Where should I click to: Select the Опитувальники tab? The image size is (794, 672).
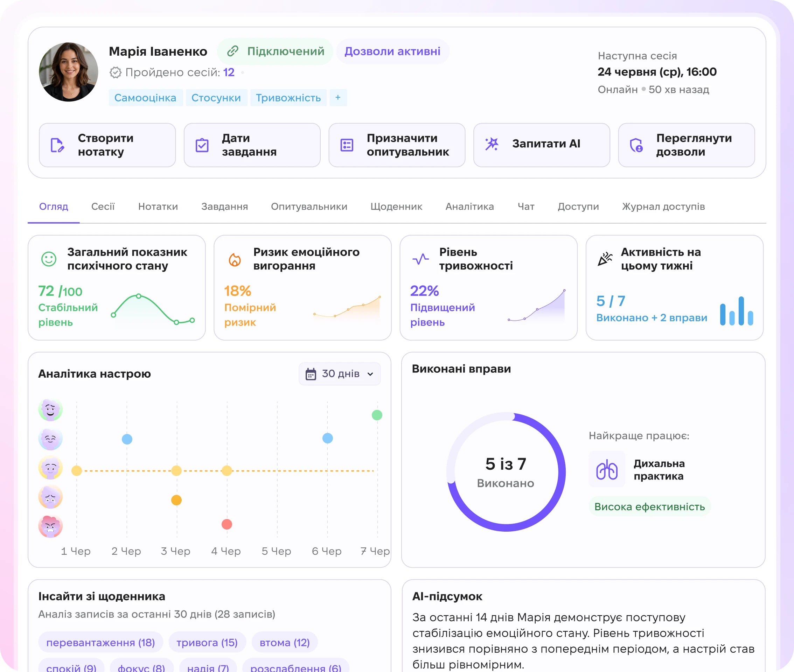[309, 206]
